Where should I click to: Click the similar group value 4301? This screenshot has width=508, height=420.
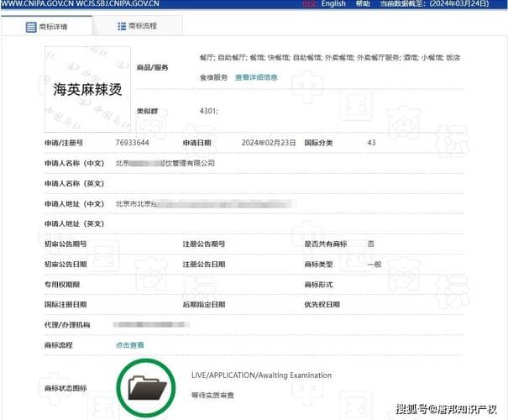coord(209,111)
